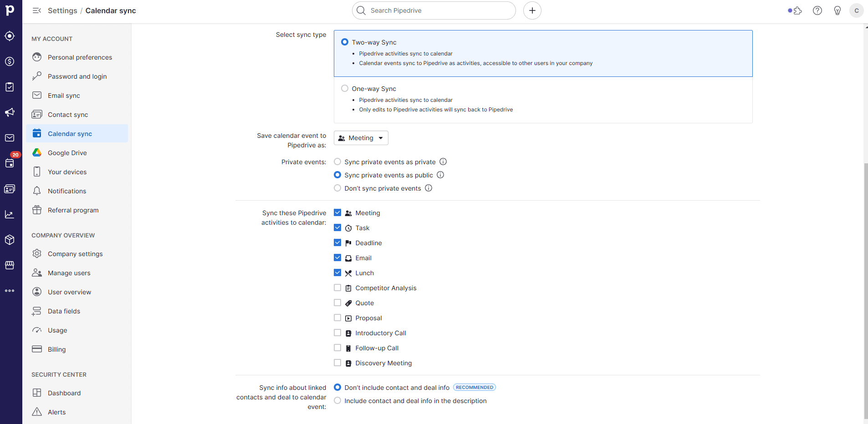Uncheck the Lunch activity checkbox
Viewport: 868px width, 424px height.
pyautogui.click(x=337, y=273)
